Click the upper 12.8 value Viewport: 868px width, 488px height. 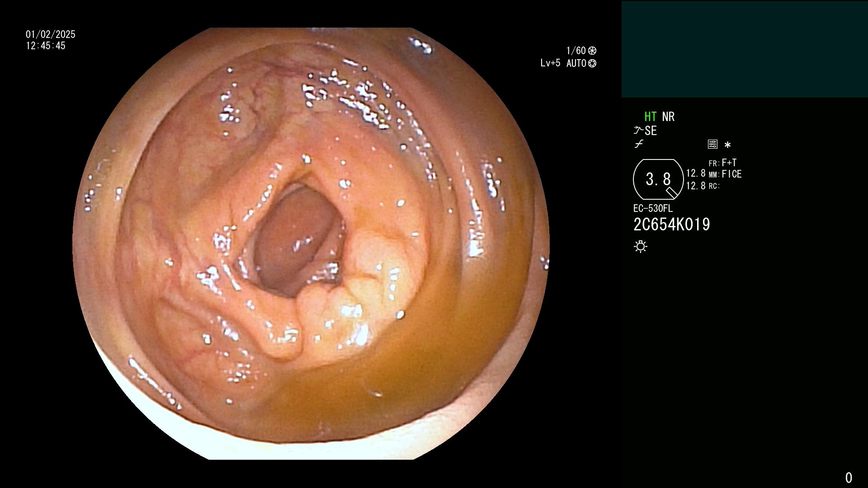click(696, 174)
